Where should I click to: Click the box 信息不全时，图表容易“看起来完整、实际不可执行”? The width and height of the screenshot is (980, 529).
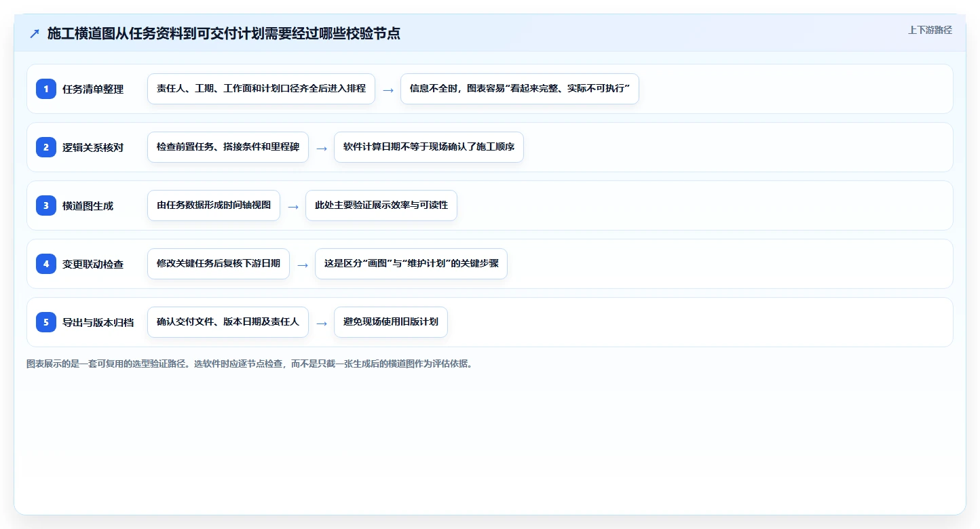click(x=520, y=89)
